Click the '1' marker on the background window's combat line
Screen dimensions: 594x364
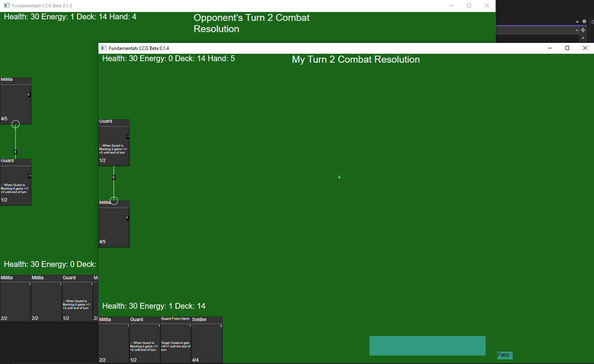pyautogui.click(x=15, y=152)
